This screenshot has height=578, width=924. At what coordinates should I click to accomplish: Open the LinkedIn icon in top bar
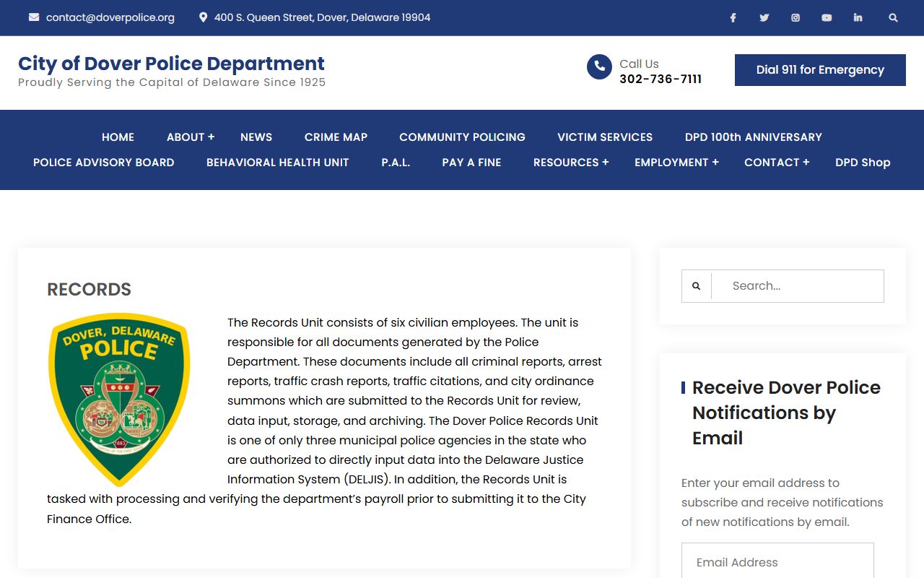[x=858, y=18]
